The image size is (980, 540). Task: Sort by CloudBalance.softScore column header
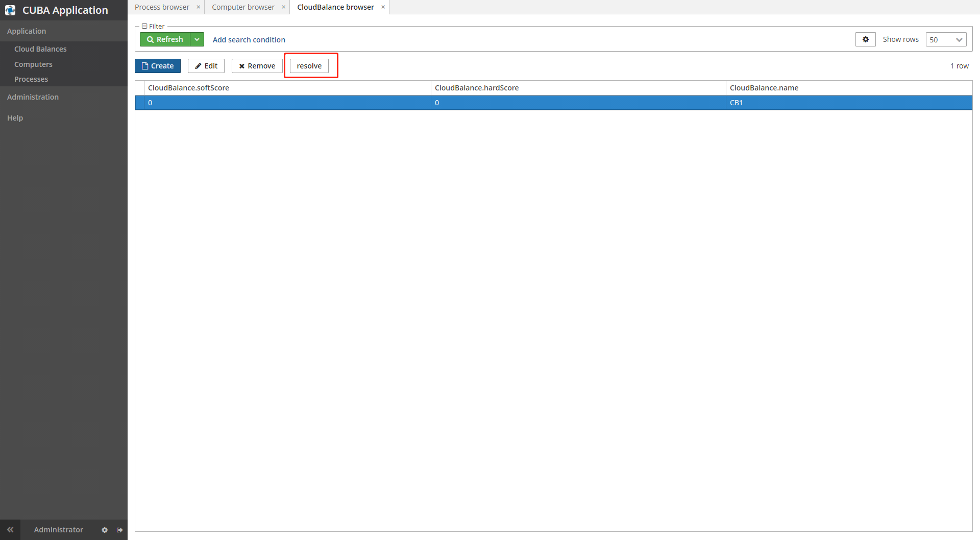[287, 88]
